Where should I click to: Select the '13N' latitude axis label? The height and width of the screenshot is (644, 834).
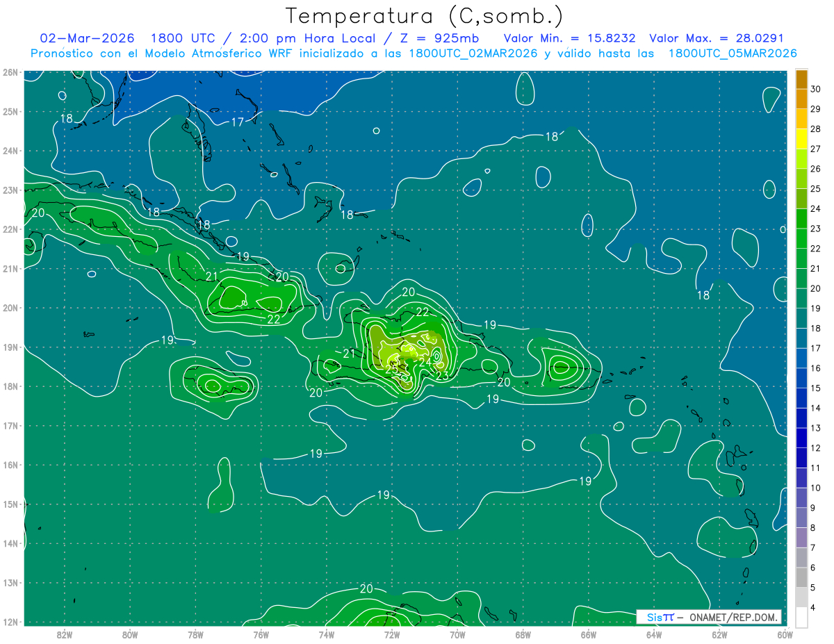click(10, 583)
